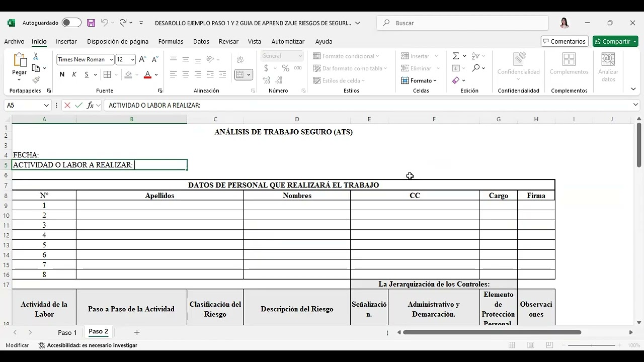Viewport: 644px width, 362px height.
Task: Click the align right icon
Action: (198, 74)
